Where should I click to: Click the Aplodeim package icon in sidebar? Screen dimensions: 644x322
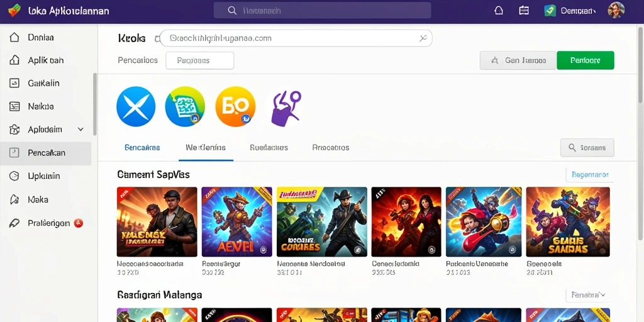click(x=14, y=130)
